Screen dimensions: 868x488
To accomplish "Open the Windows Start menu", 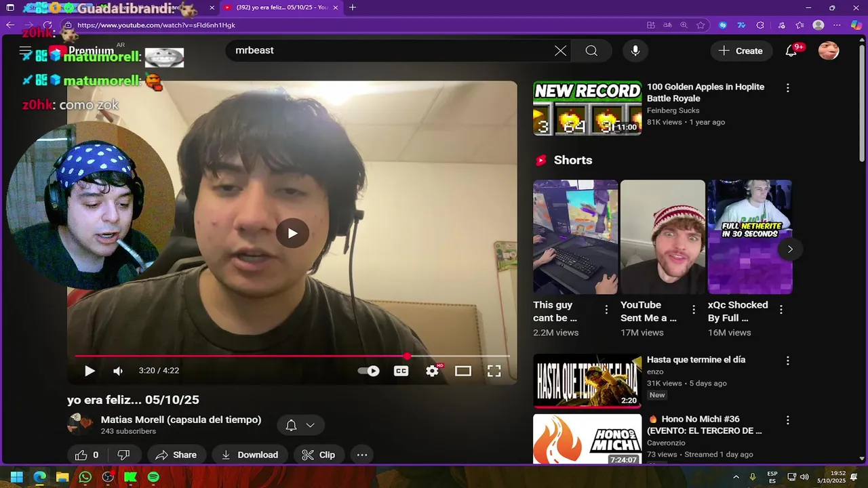I will click(x=17, y=477).
